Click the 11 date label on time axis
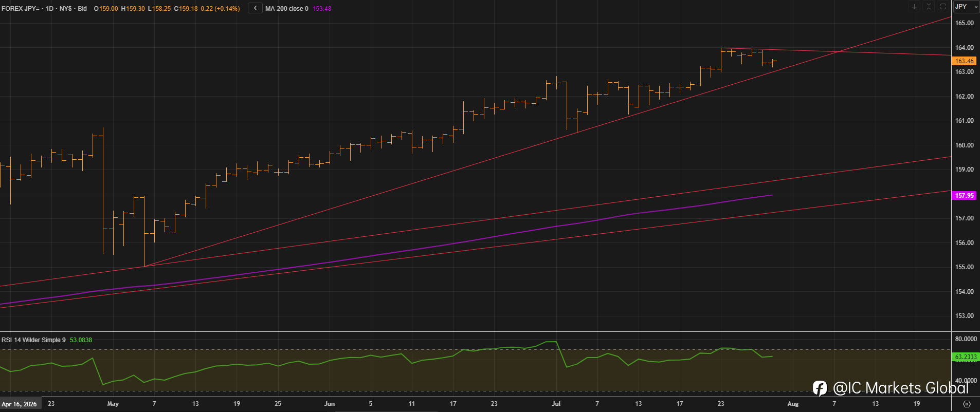Viewport: 980px width, 412px height. (x=412, y=404)
